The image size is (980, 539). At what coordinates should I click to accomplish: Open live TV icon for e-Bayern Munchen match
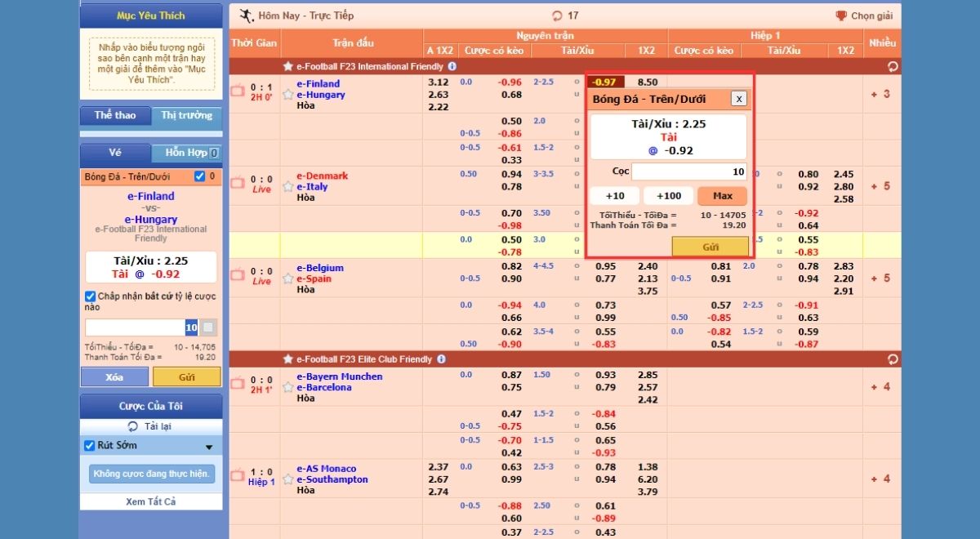point(238,384)
